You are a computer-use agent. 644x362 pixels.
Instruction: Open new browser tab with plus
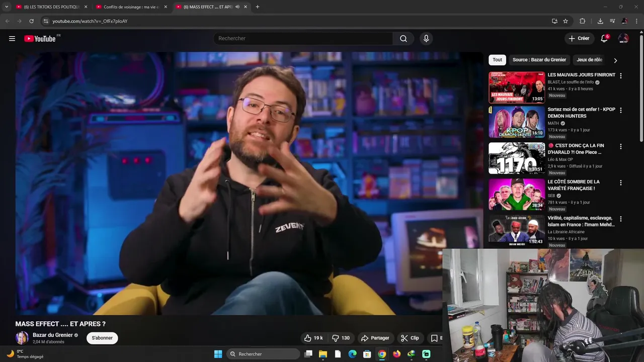pyautogui.click(x=258, y=7)
